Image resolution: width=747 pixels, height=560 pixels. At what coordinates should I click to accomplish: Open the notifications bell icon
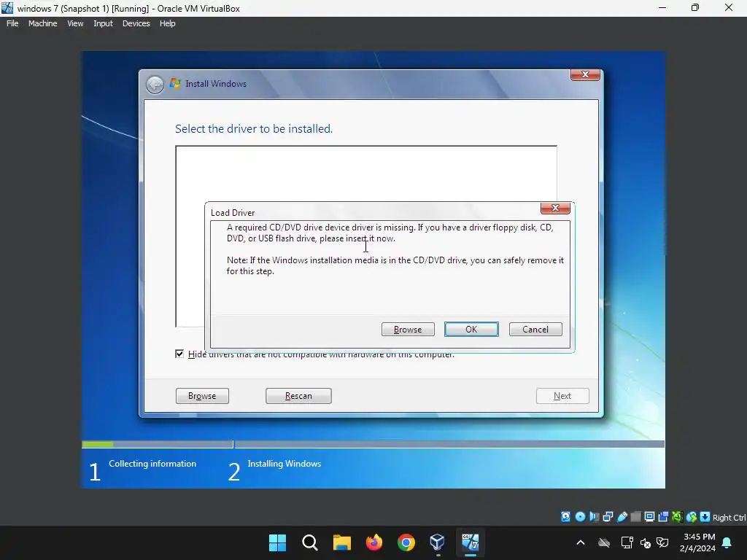727,542
